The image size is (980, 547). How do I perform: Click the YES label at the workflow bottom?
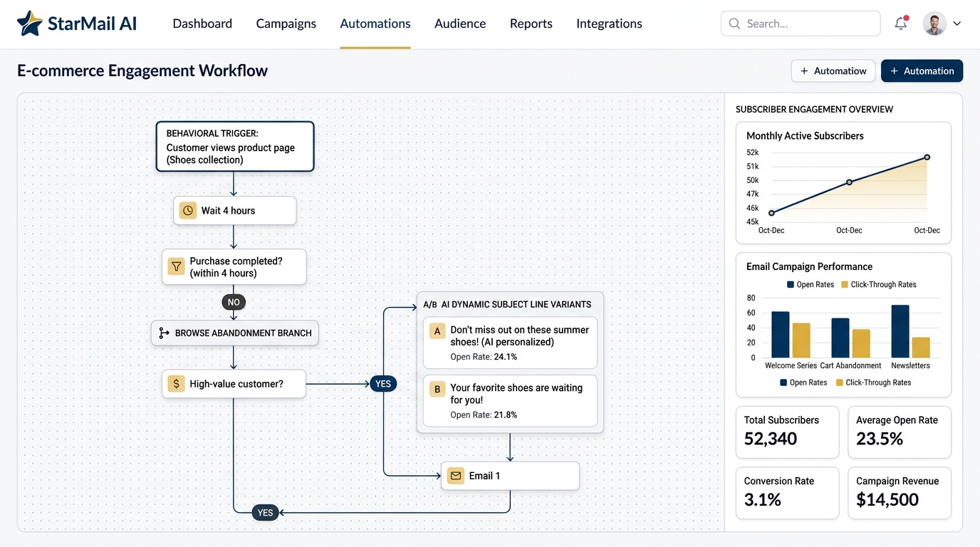pos(265,512)
